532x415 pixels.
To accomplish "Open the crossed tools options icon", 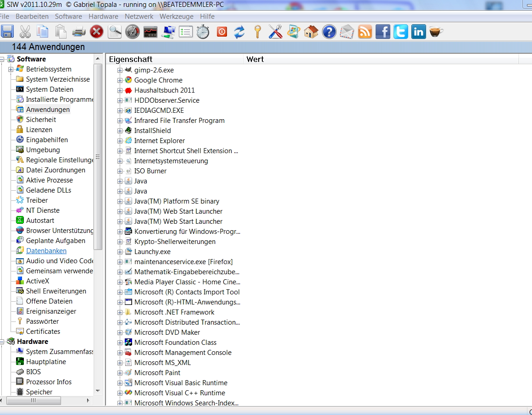I will 276,32.
